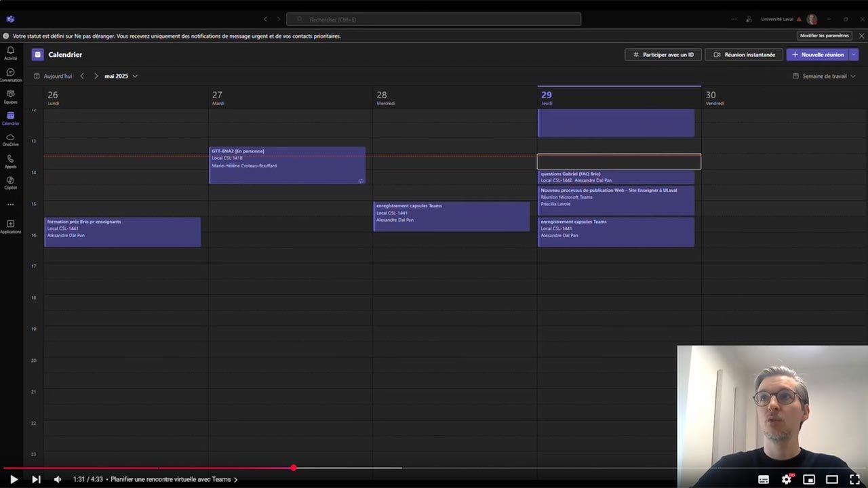868x488 pixels.
Task: Open questions Gabriel (FAQ Brio) event
Action: pyautogui.click(x=616, y=177)
